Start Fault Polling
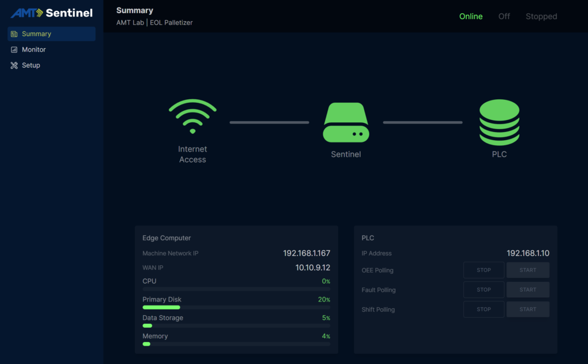The height and width of the screenshot is (364, 588). pos(528,290)
